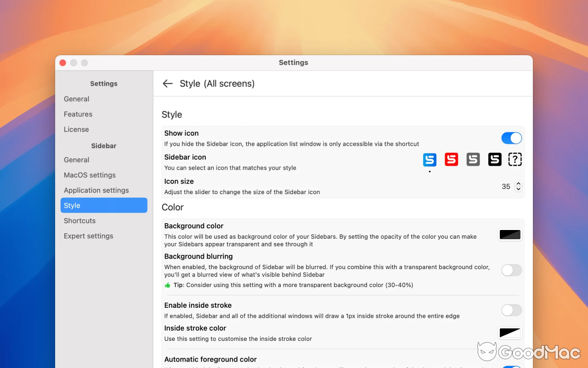This screenshot has width=588, height=368.
Task: Open the License section
Action: [76, 129]
